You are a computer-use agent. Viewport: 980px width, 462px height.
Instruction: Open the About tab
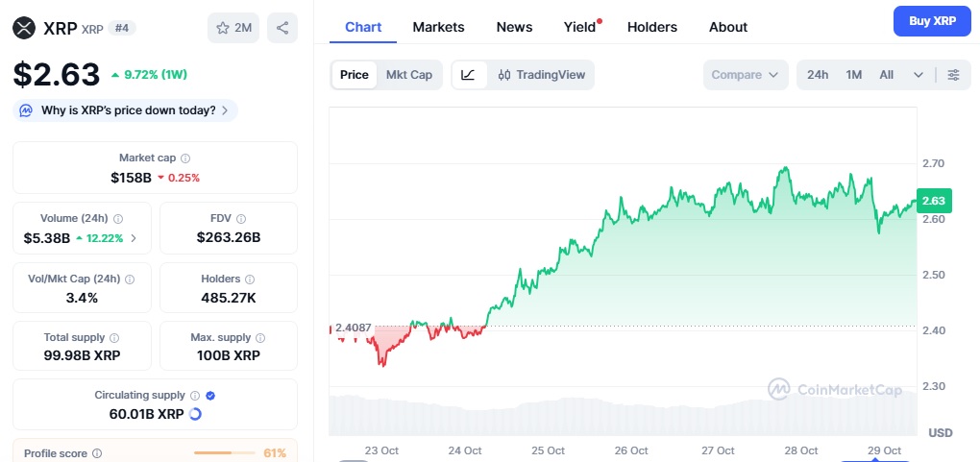(x=728, y=28)
